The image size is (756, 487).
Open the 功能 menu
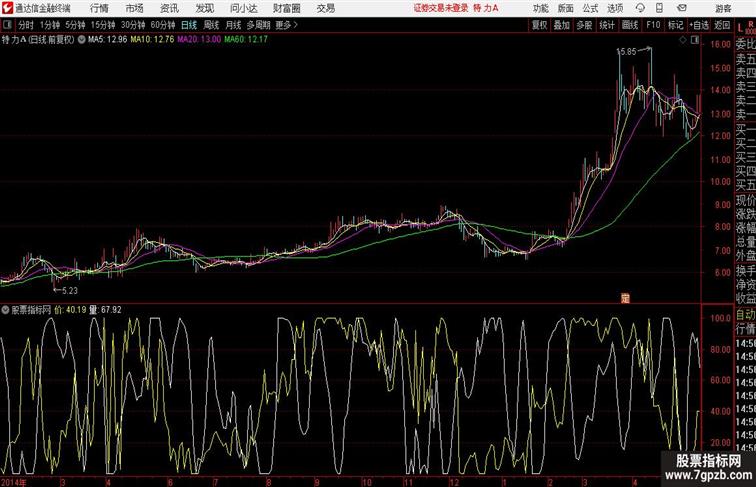point(541,8)
